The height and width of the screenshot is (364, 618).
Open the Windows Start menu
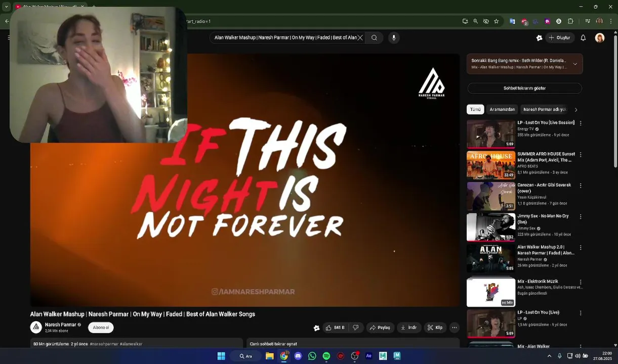221,356
